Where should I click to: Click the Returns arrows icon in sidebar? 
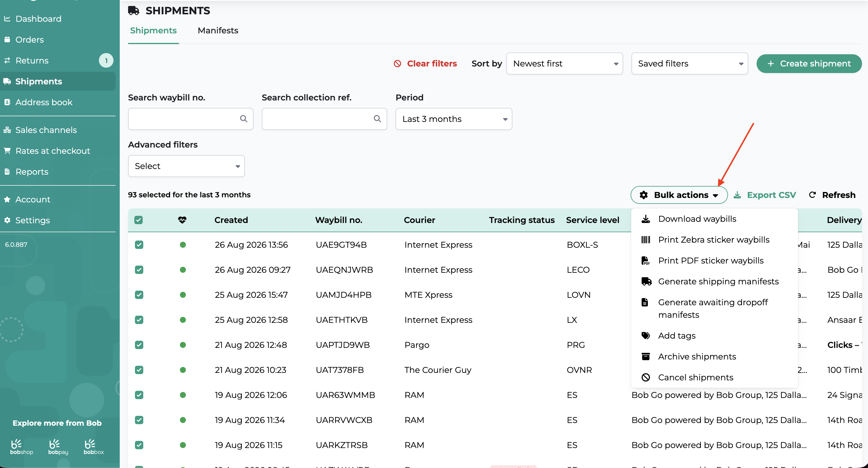click(x=7, y=60)
